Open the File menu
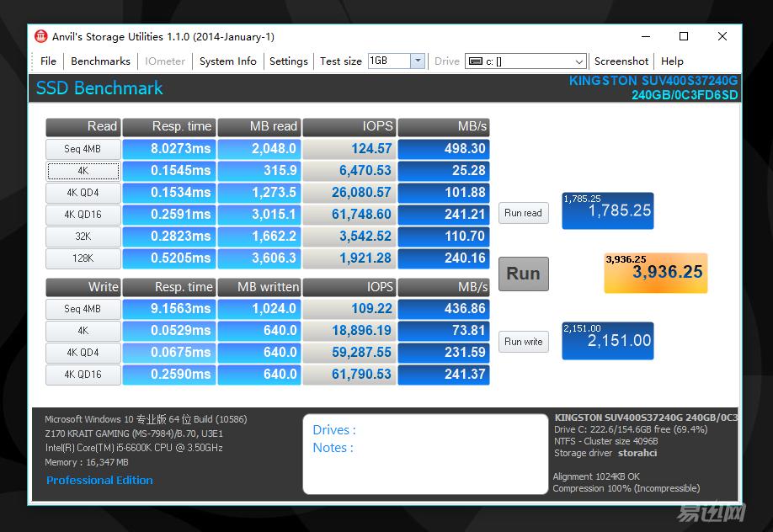 [48, 61]
